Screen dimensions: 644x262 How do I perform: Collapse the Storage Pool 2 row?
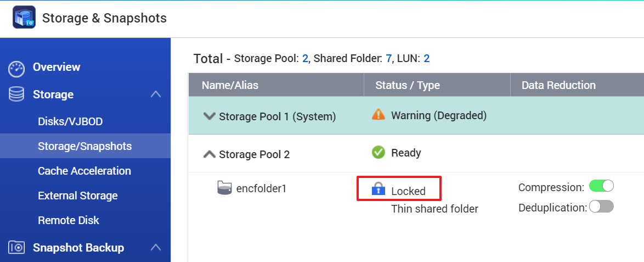(208, 154)
